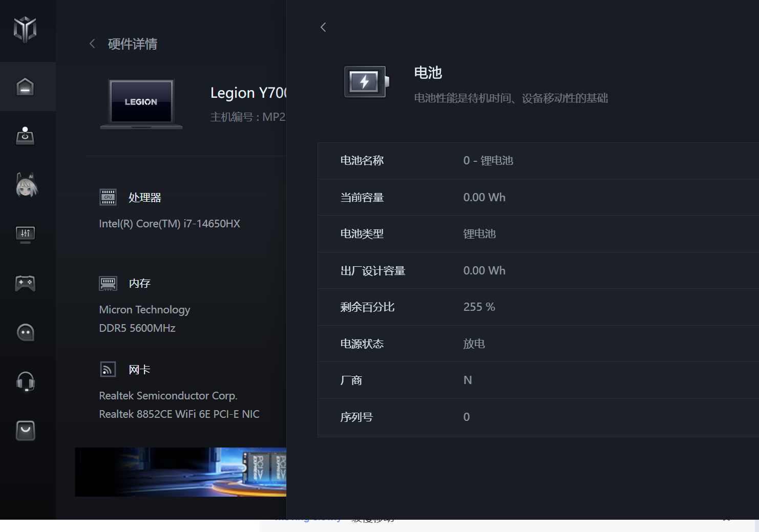
Task: Click the 电源状态 row label
Action: tap(362, 344)
